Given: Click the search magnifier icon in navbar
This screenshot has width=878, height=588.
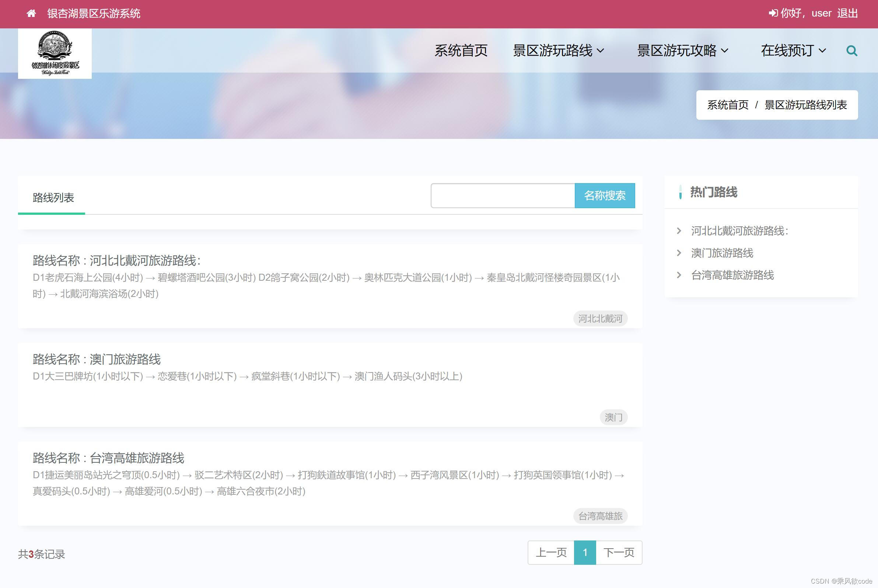Looking at the screenshot, I should 851,50.
